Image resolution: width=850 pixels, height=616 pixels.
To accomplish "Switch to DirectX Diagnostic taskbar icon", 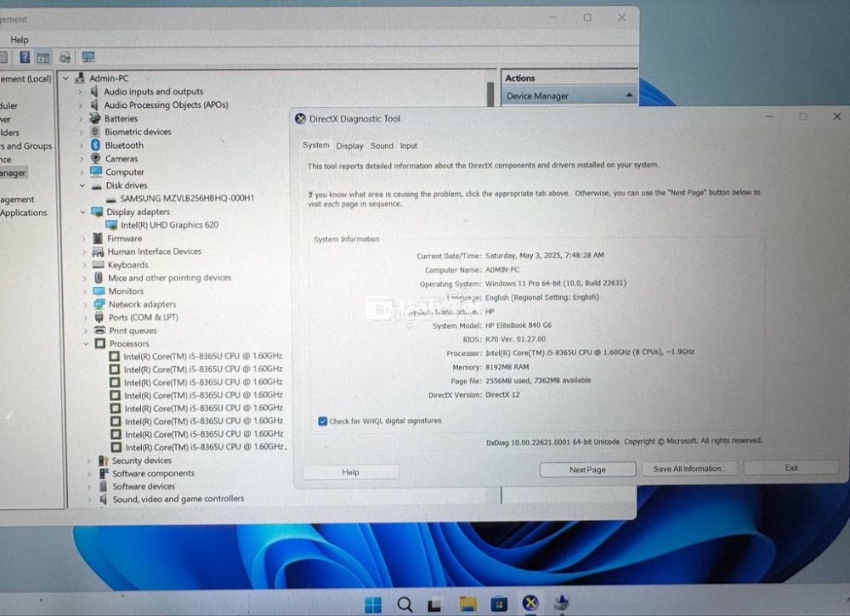I will coord(530,602).
